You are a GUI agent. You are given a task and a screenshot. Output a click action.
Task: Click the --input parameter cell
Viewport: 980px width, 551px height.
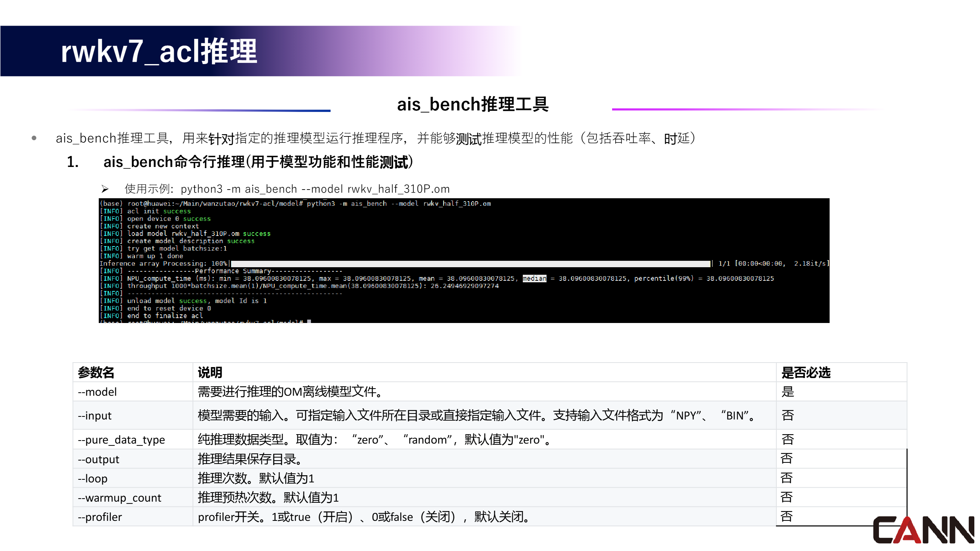pyautogui.click(x=95, y=415)
